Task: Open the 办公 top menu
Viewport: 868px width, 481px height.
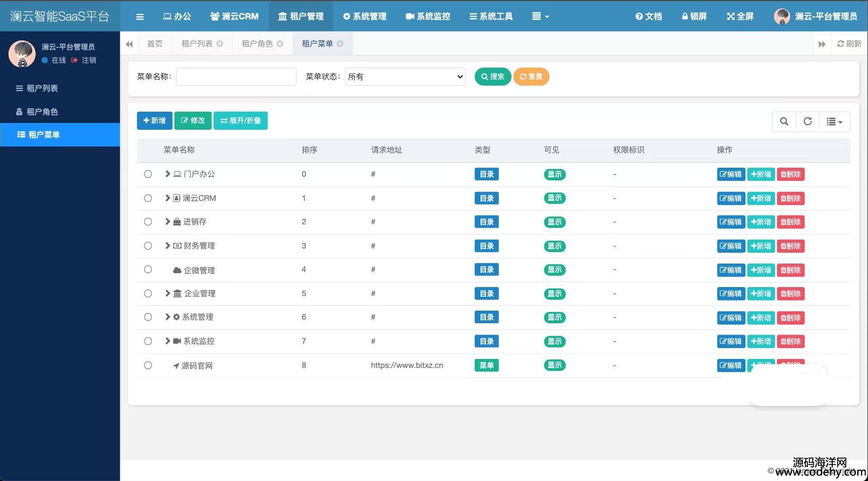Action: 177,17
